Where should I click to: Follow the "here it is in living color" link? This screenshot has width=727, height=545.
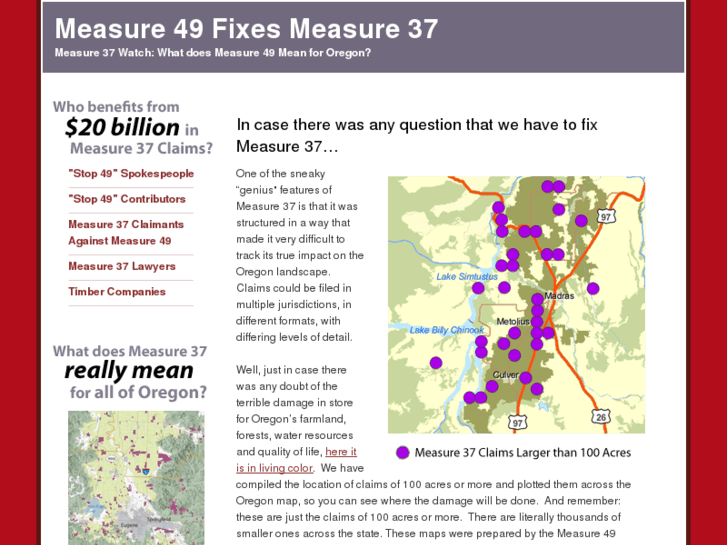pos(296,460)
